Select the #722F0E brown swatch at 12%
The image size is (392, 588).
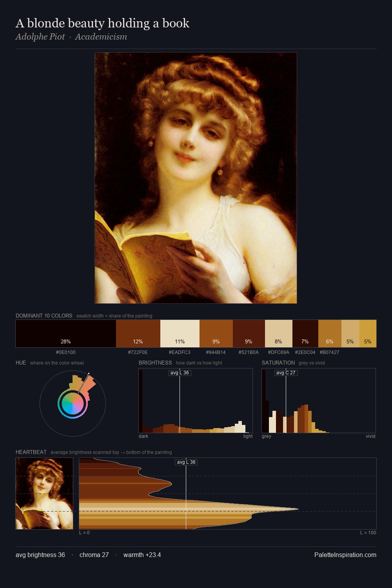pyautogui.click(x=138, y=334)
